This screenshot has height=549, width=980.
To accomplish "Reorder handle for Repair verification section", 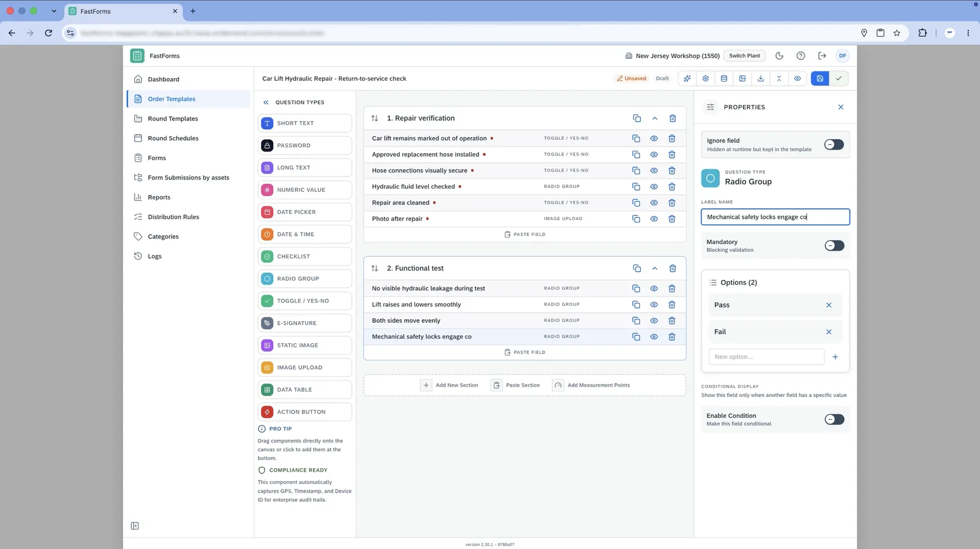I will click(375, 118).
